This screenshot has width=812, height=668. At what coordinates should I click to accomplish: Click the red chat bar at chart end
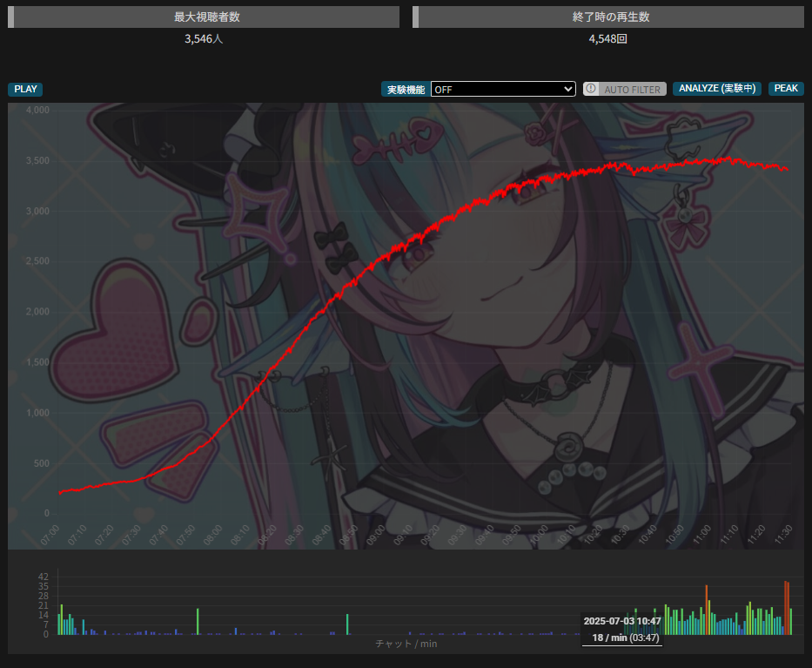[787, 608]
